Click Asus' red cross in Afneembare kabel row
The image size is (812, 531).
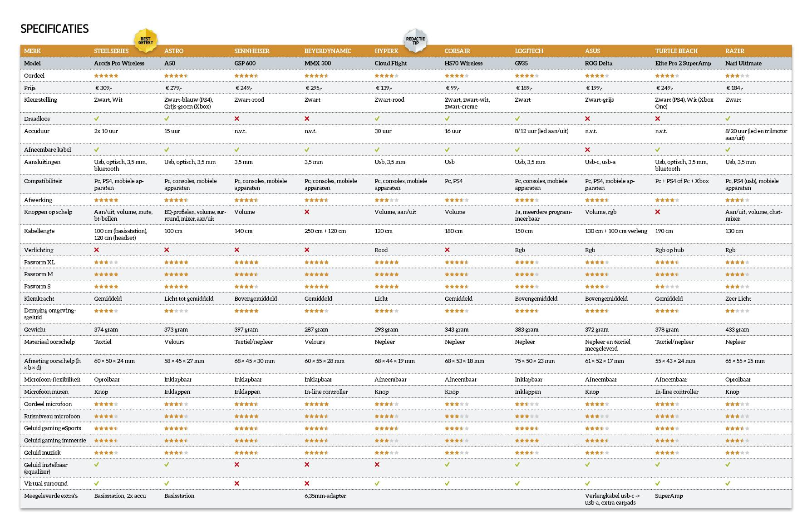pyautogui.click(x=588, y=149)
